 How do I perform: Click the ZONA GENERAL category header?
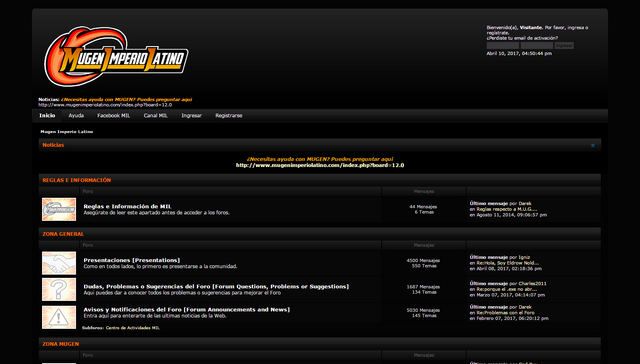tap(63, 234)
